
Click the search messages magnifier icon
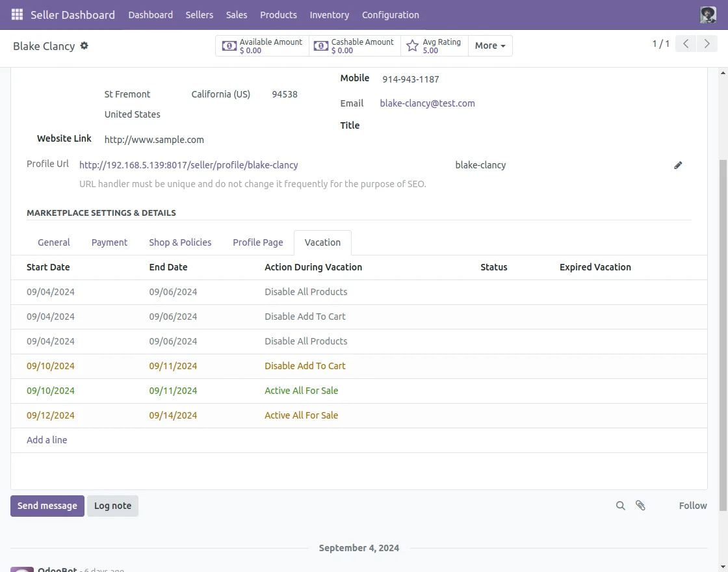pos(621,506)
